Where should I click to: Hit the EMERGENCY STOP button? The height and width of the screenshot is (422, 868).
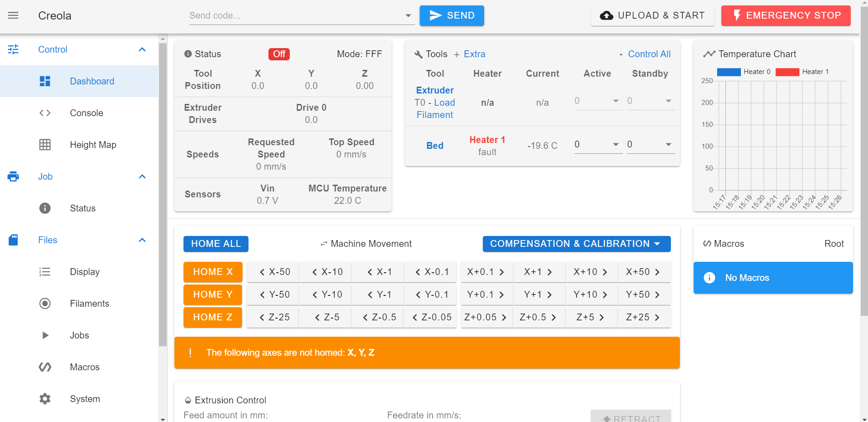[x=786, y=15]
